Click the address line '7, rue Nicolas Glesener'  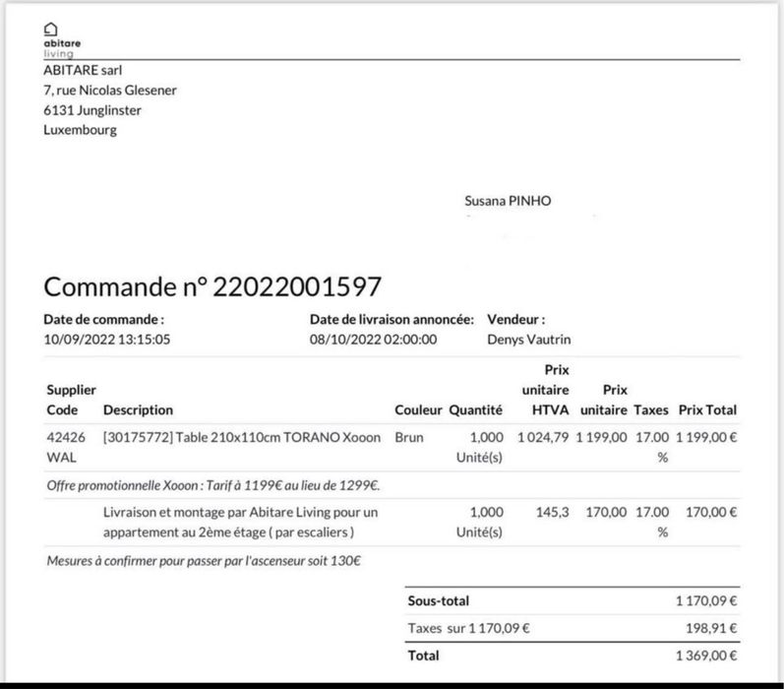pyautogui.click(x=110, y=91)
